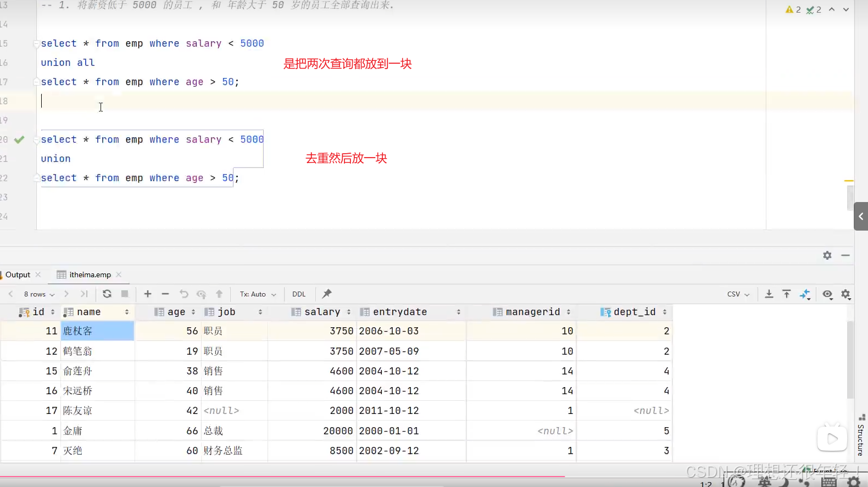Click the id column header

click(38, 312)
